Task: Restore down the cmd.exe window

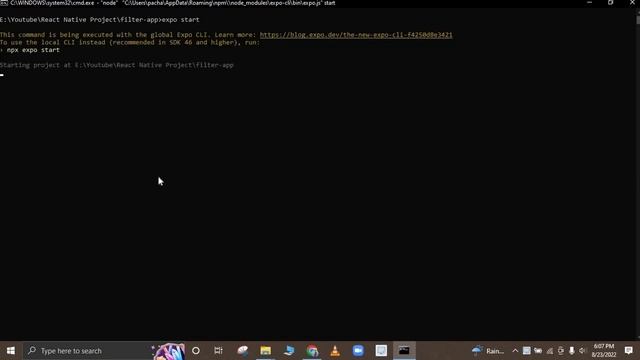Action: tap(611, 3)
